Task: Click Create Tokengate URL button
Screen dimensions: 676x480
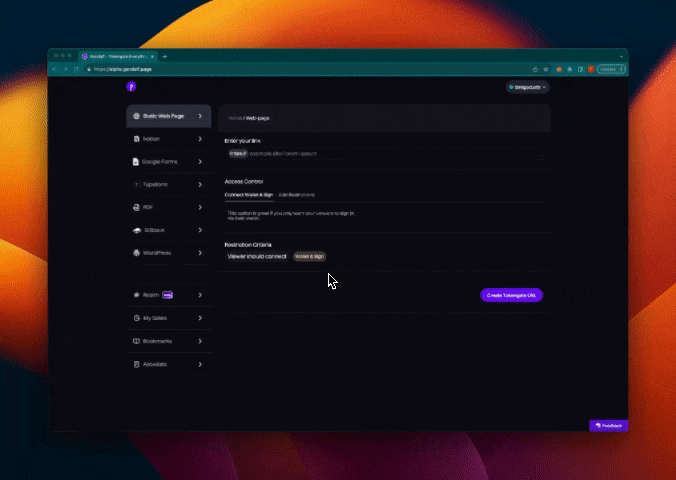Action: 511,295
